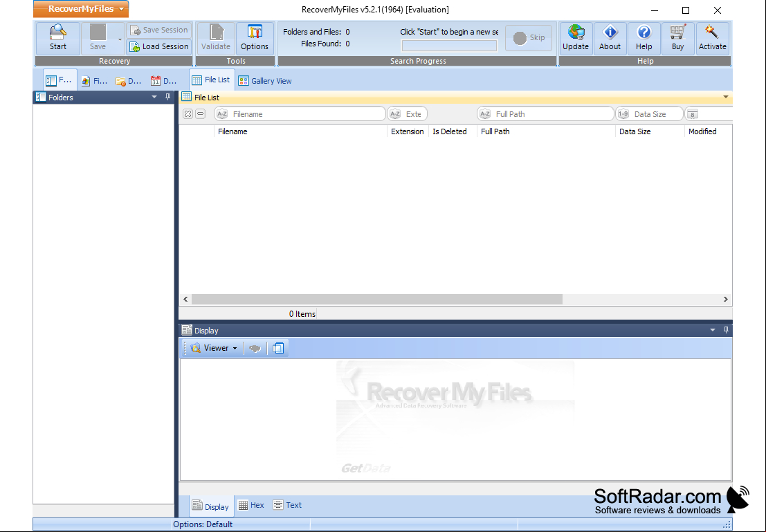Click the Folders panel header icon
Viewport: 766px width, 532px height.
[x=41, y=98]
